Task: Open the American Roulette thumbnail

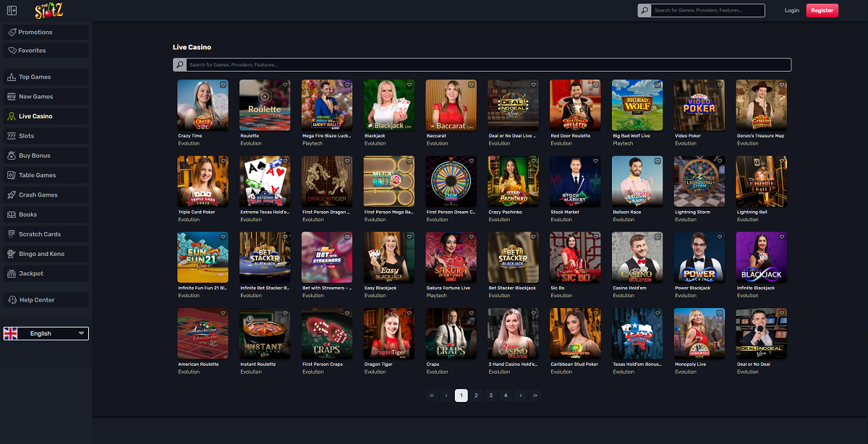Action: tap(203, 333)
